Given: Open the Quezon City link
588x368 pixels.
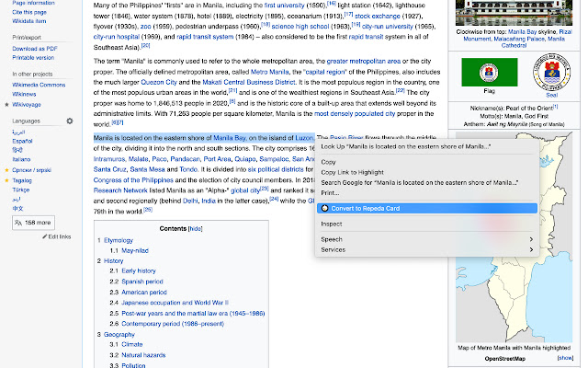Looking at the screenshot, I should pos(159,82).
